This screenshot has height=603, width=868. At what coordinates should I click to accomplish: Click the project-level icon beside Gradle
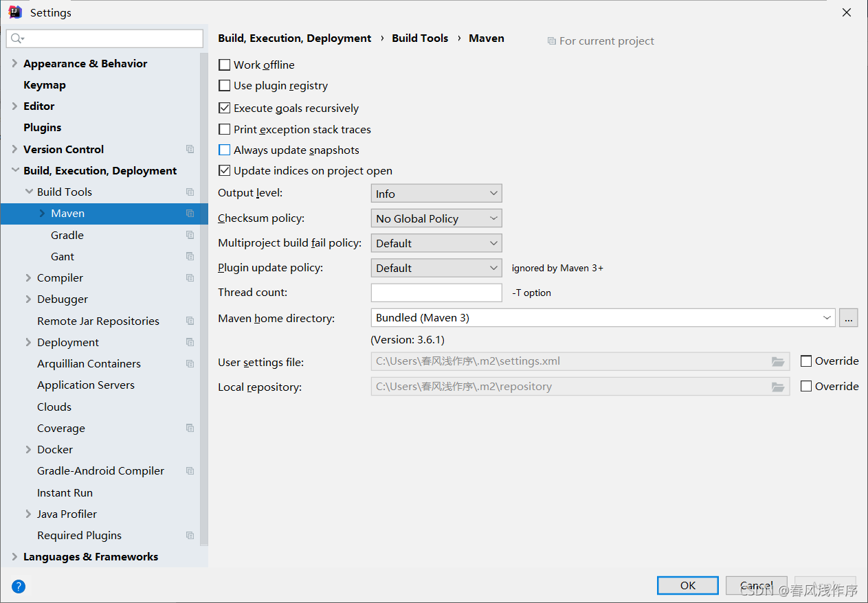point(190,235)
